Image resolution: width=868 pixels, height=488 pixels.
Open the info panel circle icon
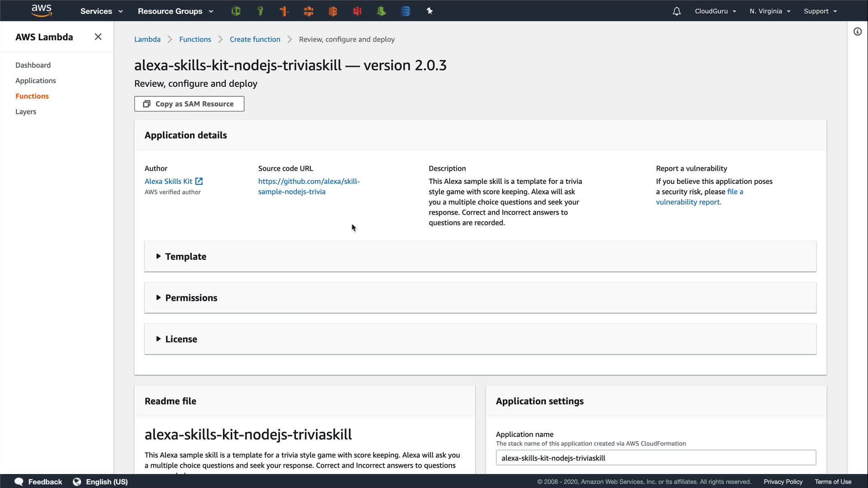(857, 32)
